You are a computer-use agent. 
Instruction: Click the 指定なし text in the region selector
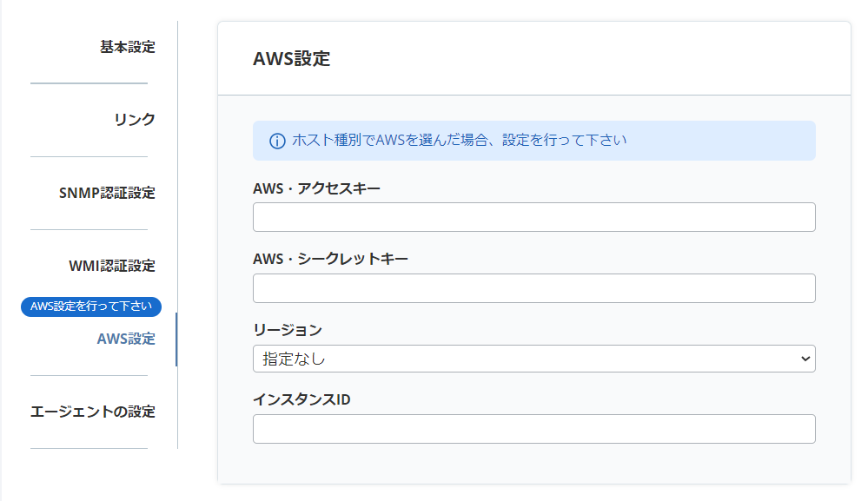click(x=294, y=359)
